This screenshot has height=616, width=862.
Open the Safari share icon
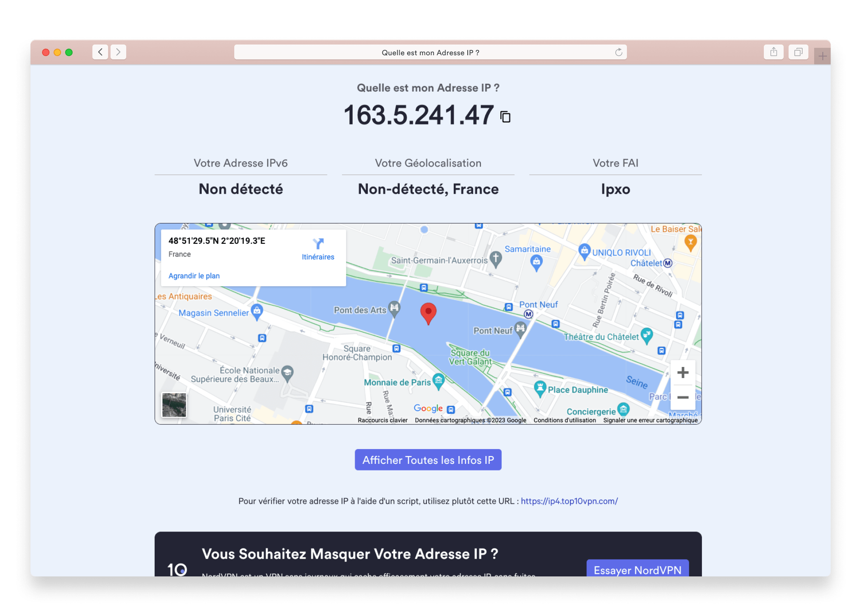pos(773,52)
